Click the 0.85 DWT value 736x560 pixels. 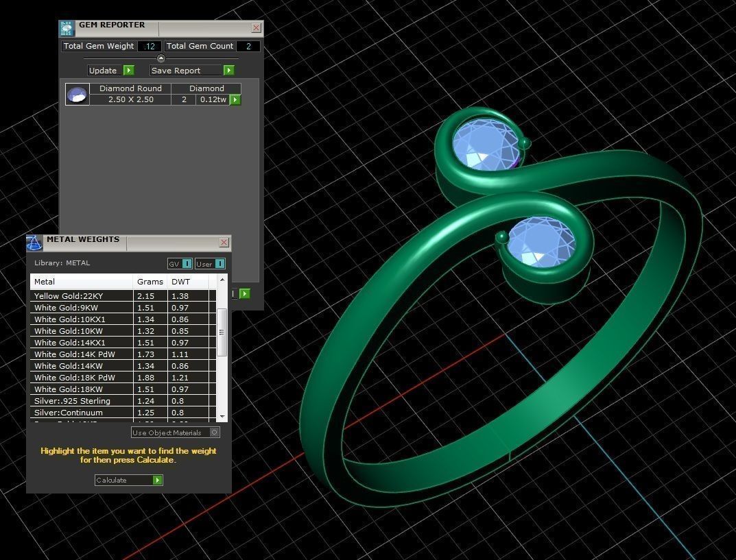pyautogui.click(x=180, y=330)
